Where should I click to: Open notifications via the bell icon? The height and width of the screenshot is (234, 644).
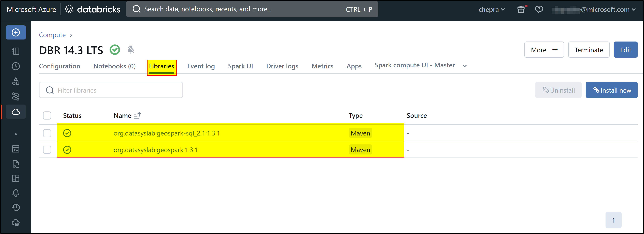coord(15,193)
